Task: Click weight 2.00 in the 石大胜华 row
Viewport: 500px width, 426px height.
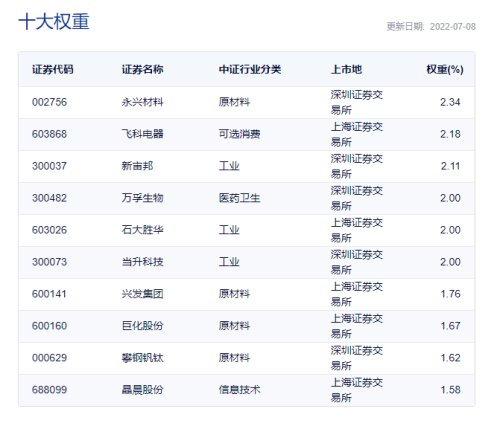Action: click(x=450, y=230)
